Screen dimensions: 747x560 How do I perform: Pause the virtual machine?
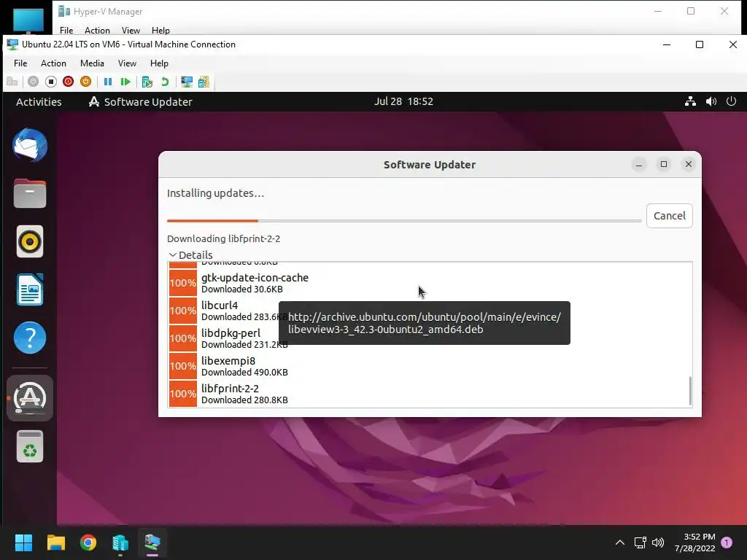(x=108, y=82)
